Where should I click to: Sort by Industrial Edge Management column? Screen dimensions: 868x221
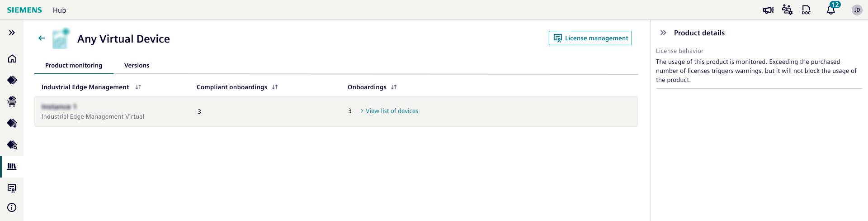[x=138, y=87]
